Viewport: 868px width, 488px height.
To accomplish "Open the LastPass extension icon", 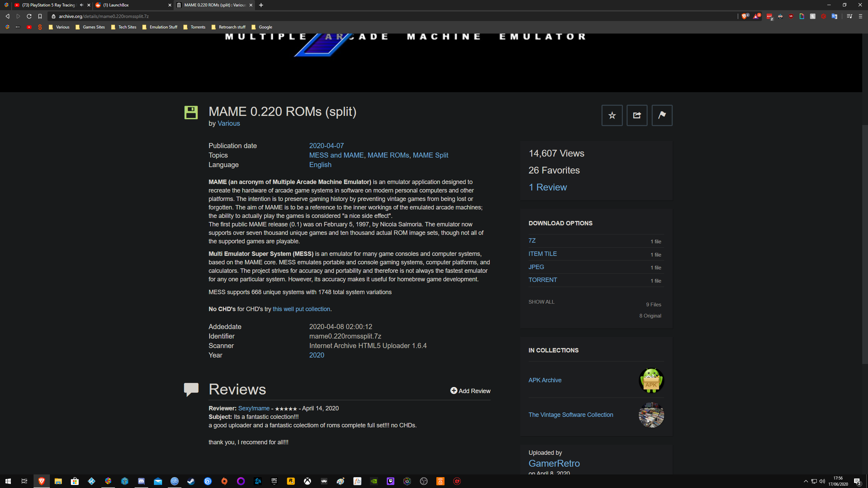I will [769, 16].
